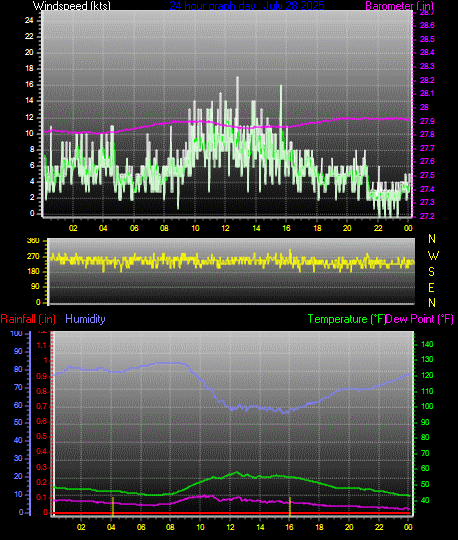Click the 0.9 value on rainfall axis
The height and width of the screenshot is (540, 458).
click(42, 376)
